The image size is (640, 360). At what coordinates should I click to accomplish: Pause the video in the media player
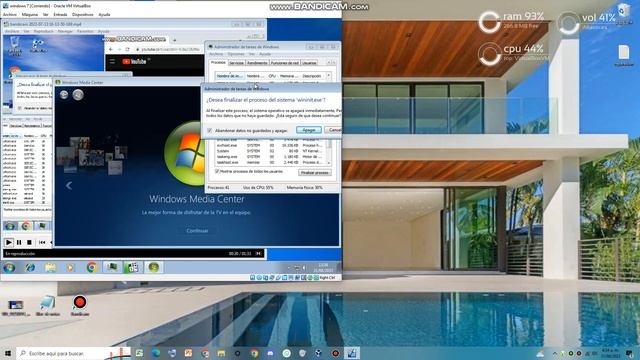(x=19, y=242)
